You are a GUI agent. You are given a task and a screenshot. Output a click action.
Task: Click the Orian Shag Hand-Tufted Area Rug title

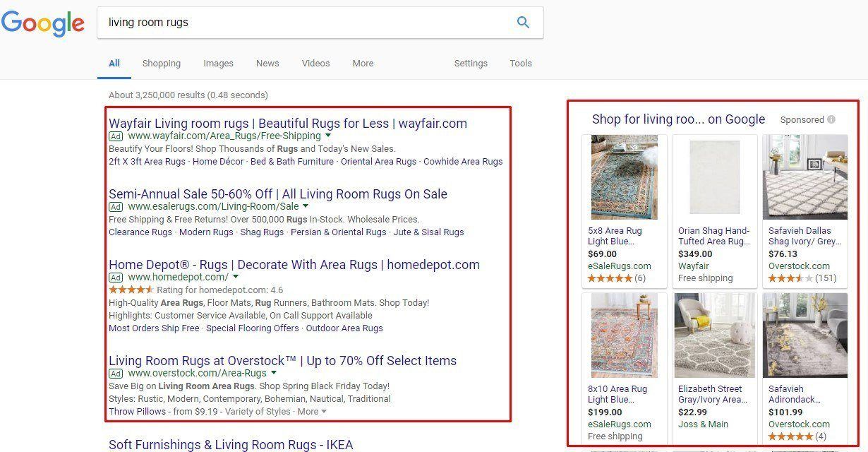pos(714,236)
